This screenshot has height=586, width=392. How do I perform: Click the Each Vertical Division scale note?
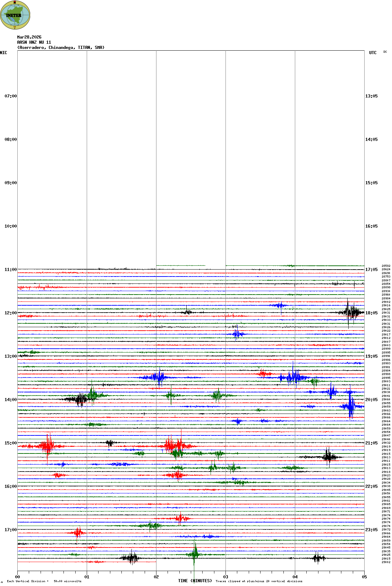coord(44,581)
